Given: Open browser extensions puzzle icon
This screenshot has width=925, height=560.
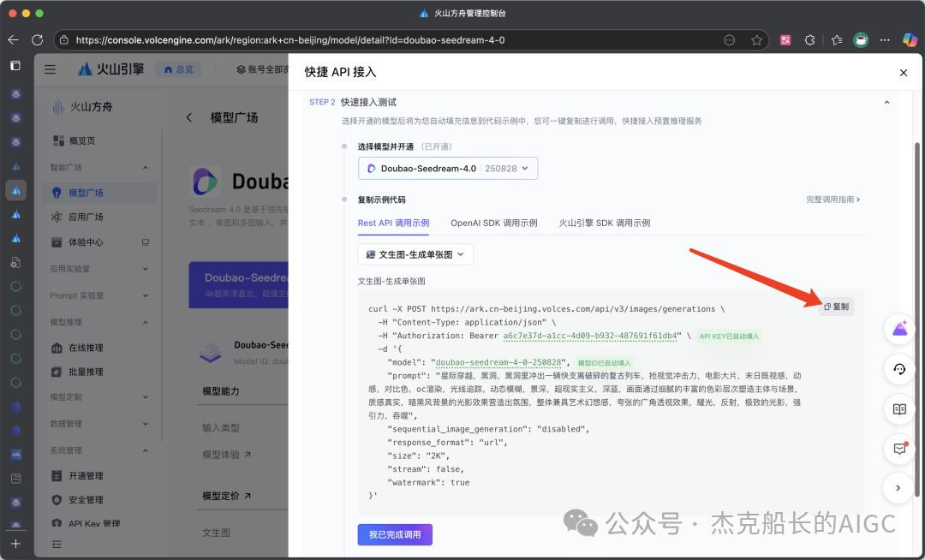Looking at the screenshot, I should coord(810,40).
